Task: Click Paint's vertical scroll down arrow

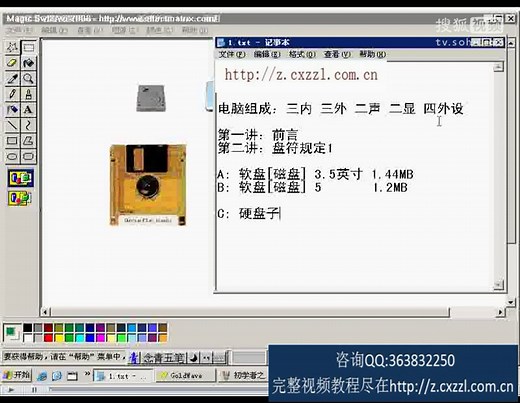Action: coord(511,302)
